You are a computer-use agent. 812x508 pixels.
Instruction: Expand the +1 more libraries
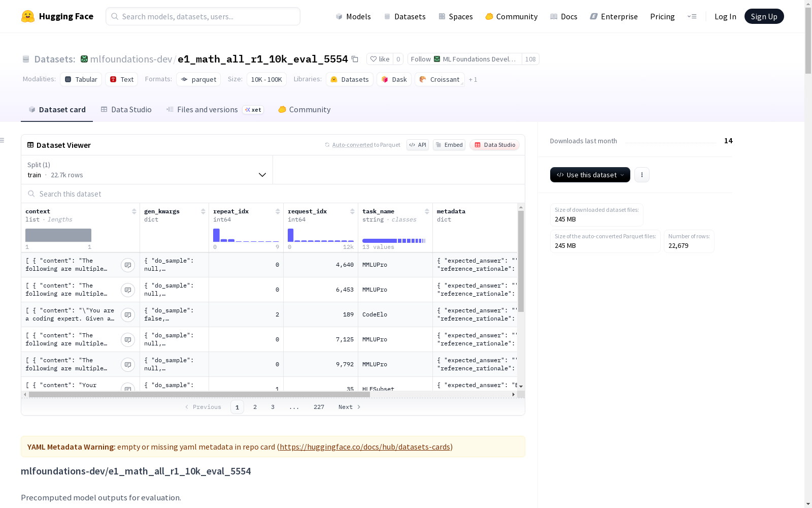[473, 79]
